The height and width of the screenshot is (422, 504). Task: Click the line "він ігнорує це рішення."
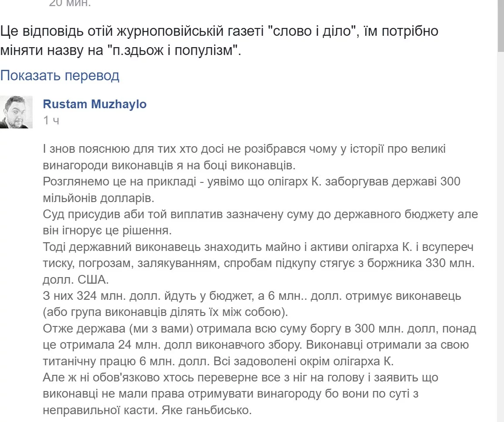coord(107,230)
